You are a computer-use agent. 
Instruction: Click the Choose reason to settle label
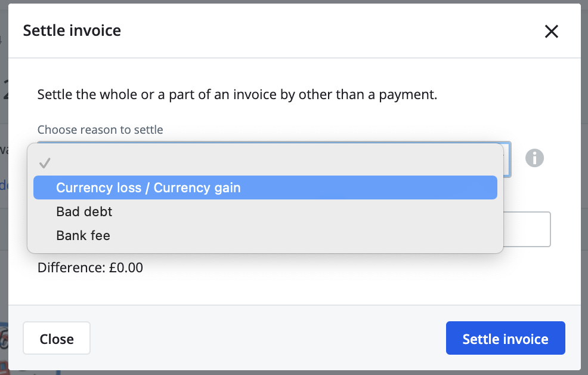[x=100, y=130]
